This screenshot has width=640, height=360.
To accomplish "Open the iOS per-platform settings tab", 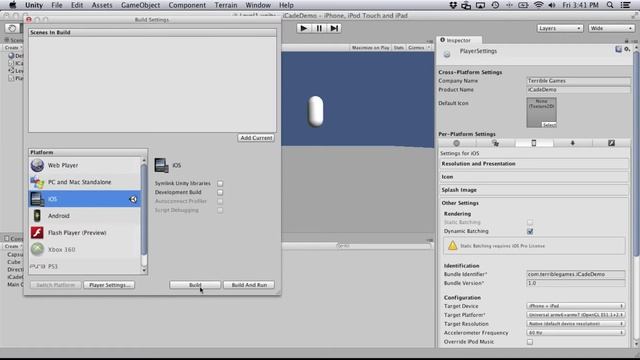I will pos(534,143).
